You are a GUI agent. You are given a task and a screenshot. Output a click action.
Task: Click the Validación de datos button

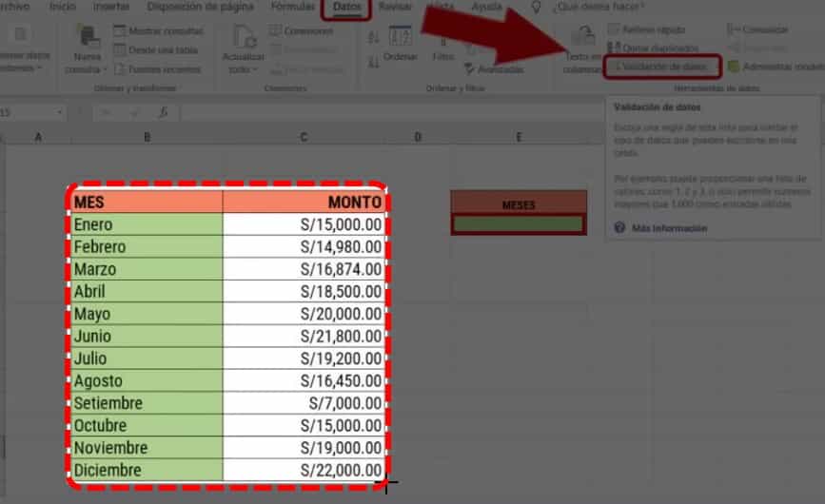(661, 67)
